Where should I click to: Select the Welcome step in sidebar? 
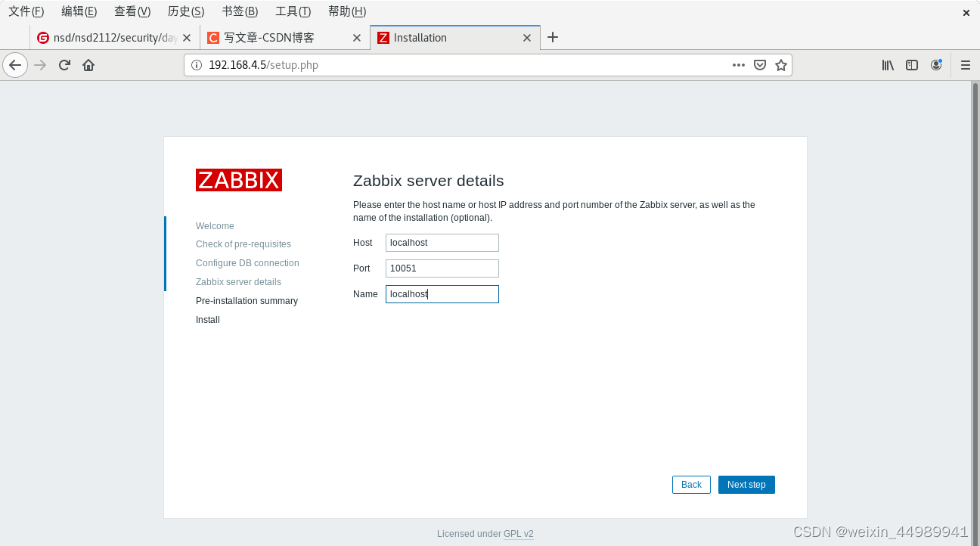pos(215,226)
